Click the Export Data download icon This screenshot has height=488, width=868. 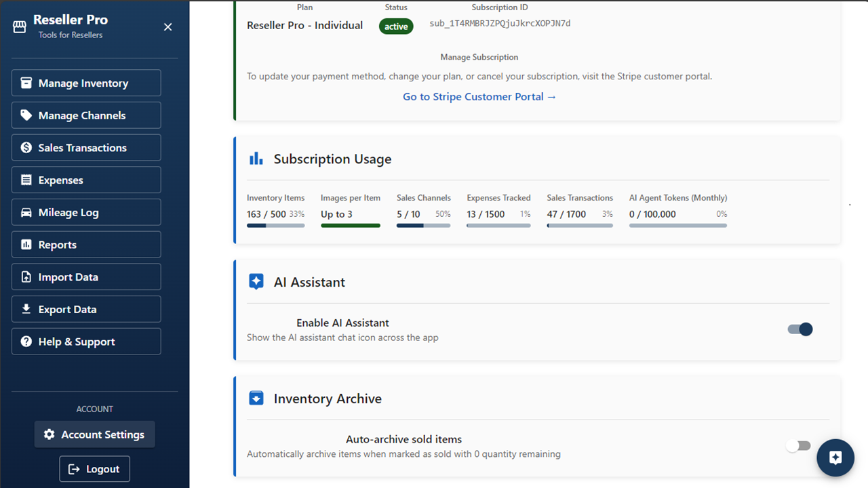click(26, 309)
